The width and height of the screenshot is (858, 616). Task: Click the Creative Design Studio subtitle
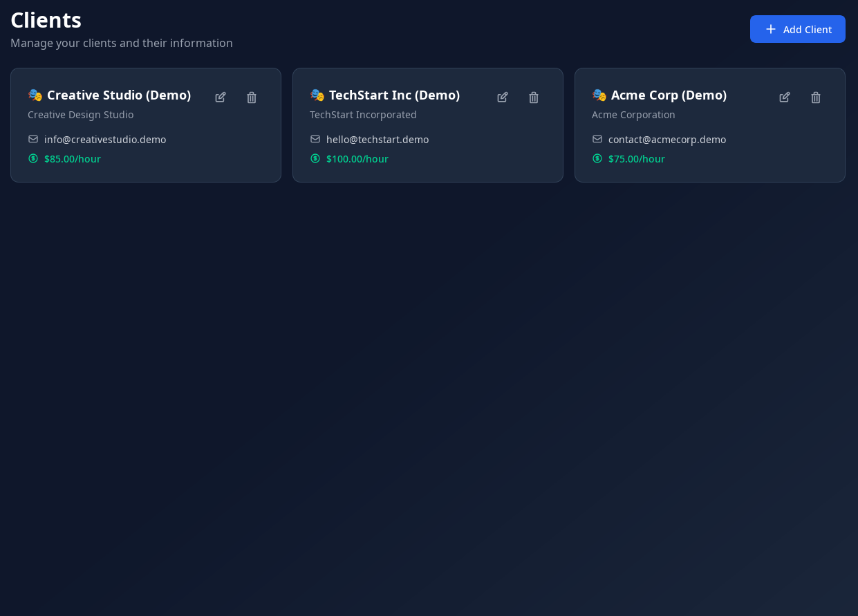[80, 115]
